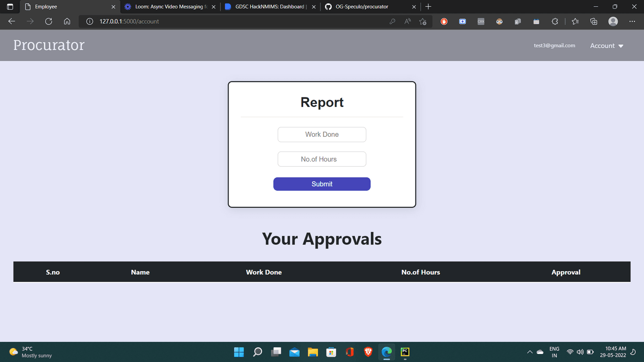The width and height of the screenshot is (644, 362).
Task: Launch Brave browser from taskbar
Action: pos(368,352)
